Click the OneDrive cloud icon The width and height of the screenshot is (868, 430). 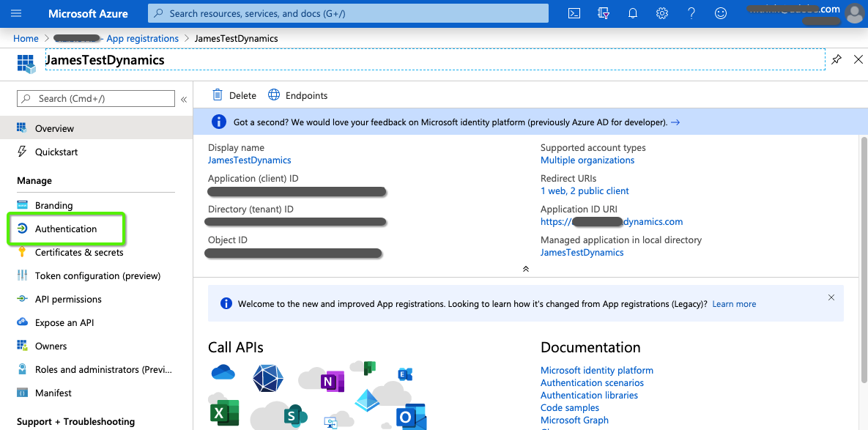tap(223, 372)
